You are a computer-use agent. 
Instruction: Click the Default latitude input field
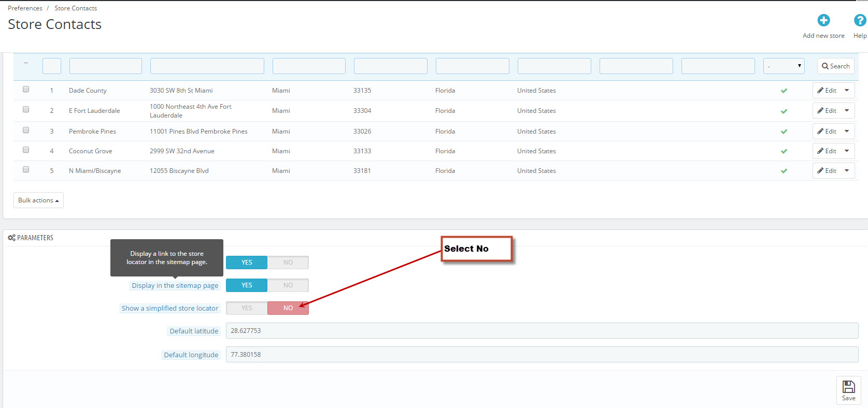click(x=542, y=331)
